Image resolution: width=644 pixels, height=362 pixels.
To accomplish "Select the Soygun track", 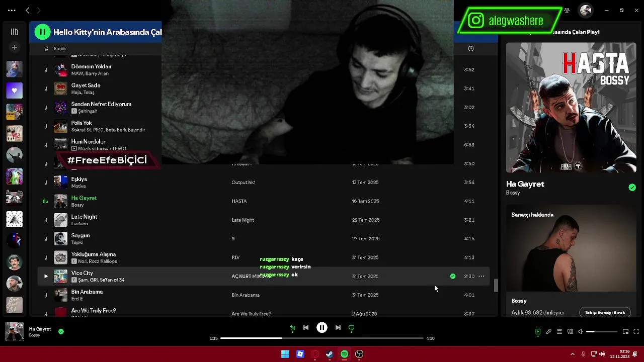I will [x=80, y=235].
